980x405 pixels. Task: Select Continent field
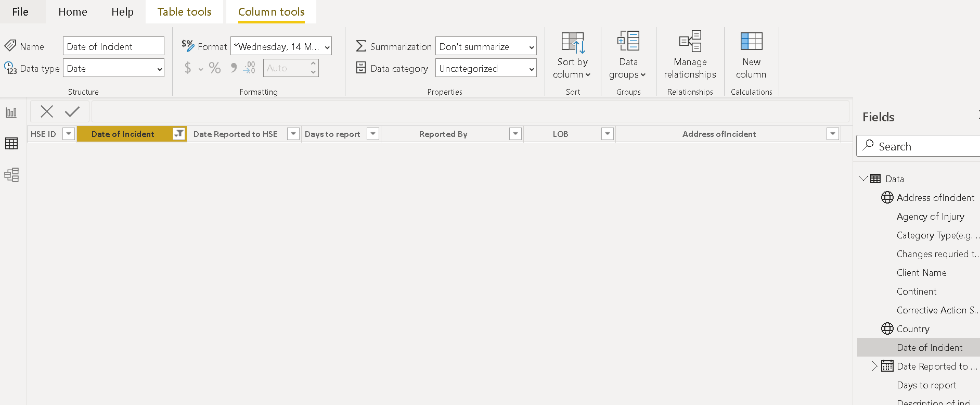point(917,291)
